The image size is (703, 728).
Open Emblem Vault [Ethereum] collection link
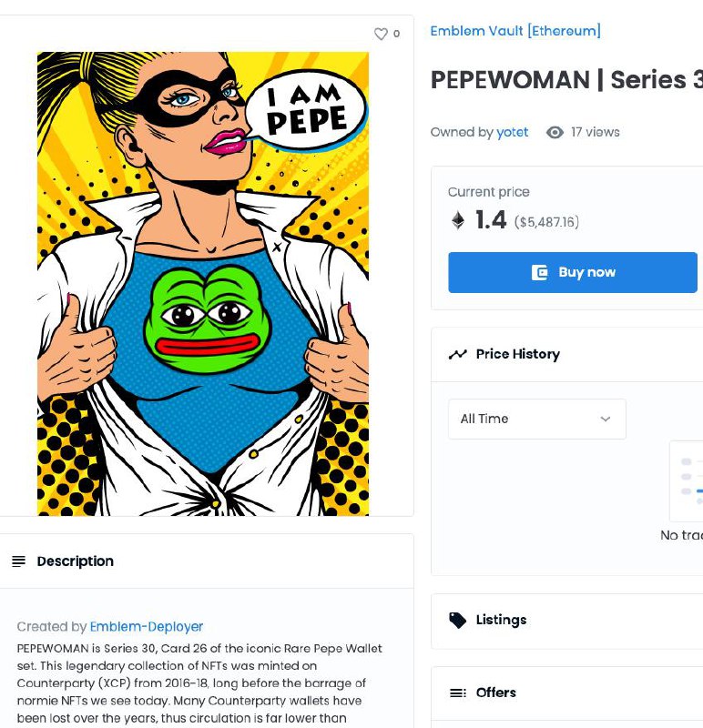(515, 31)
